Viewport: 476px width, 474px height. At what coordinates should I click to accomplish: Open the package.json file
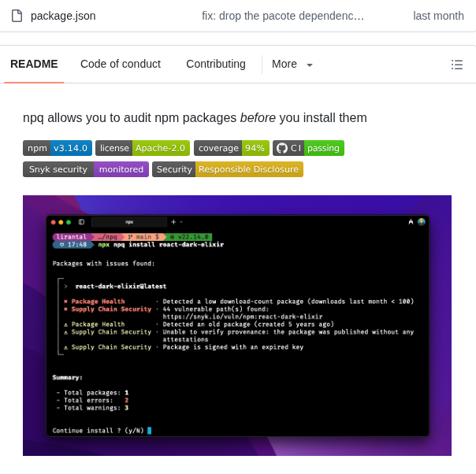pos(63,16)
